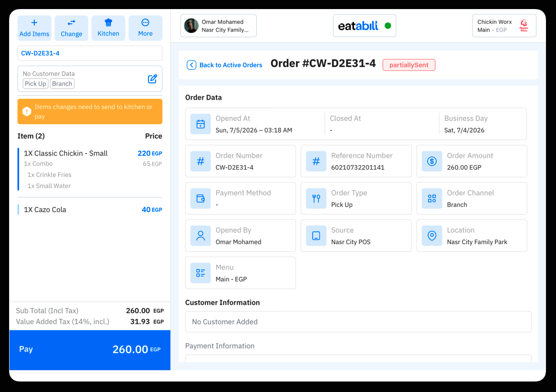Click the orange kitchen warning banner
The width and height of the screenshot is (556, 392).
[90, 112]
